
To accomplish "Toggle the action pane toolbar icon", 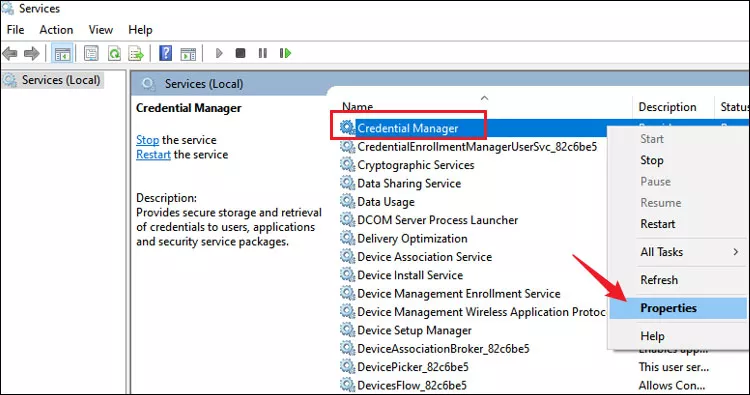I will click(188, 54).
